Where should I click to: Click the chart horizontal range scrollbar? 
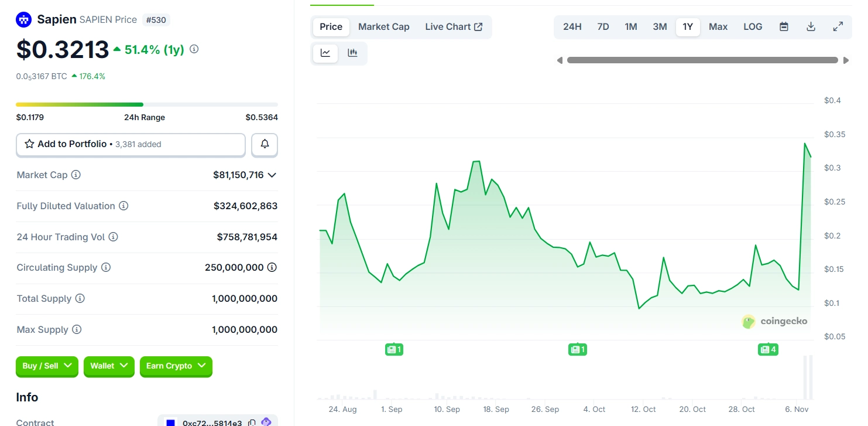[702, 60]
